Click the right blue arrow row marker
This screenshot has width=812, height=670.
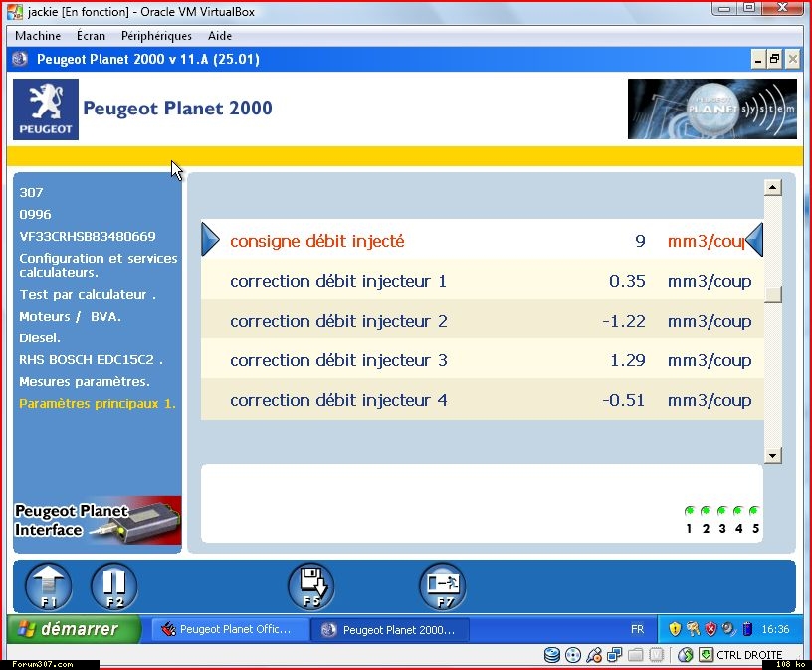754,240
